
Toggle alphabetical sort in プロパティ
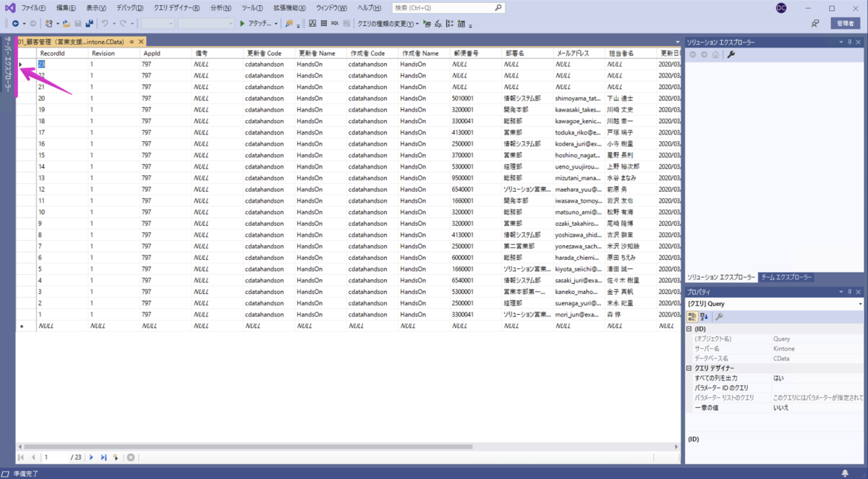pyautogui.click(x=704, y=316)
